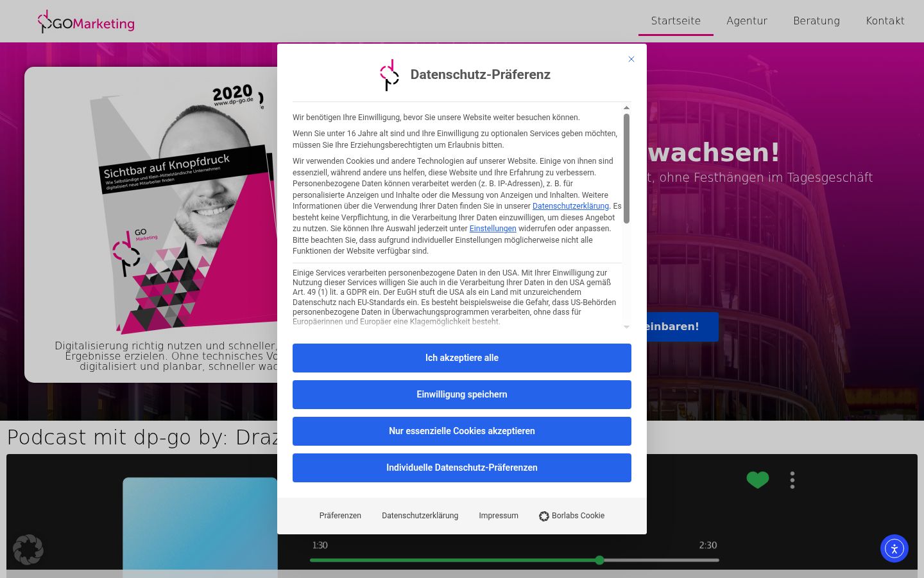Open the Borlabs cookie settings gear icon
This screenshot has height=578, width=924.
(28, 550)
